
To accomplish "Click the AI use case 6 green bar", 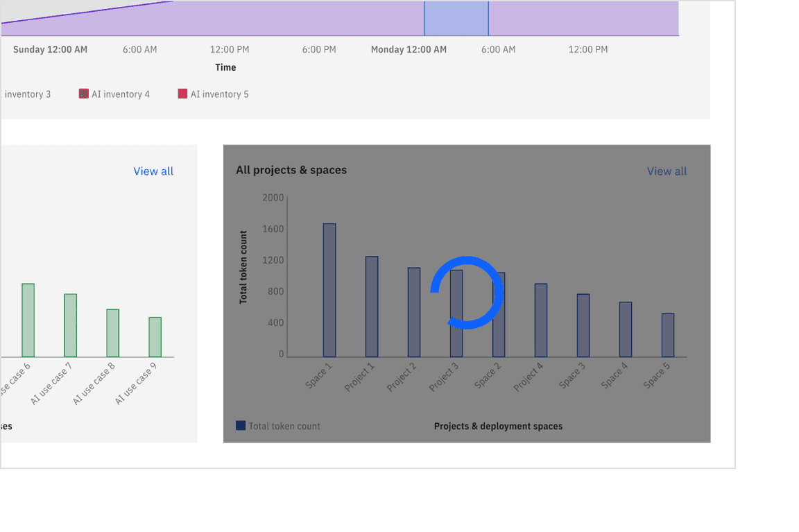I will [x=28, y=320].
